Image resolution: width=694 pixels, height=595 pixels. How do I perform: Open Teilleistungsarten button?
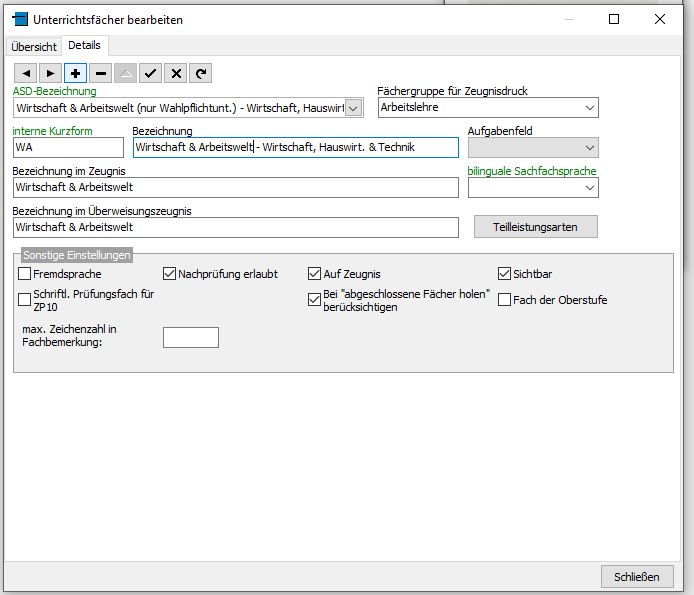[536, 227]
